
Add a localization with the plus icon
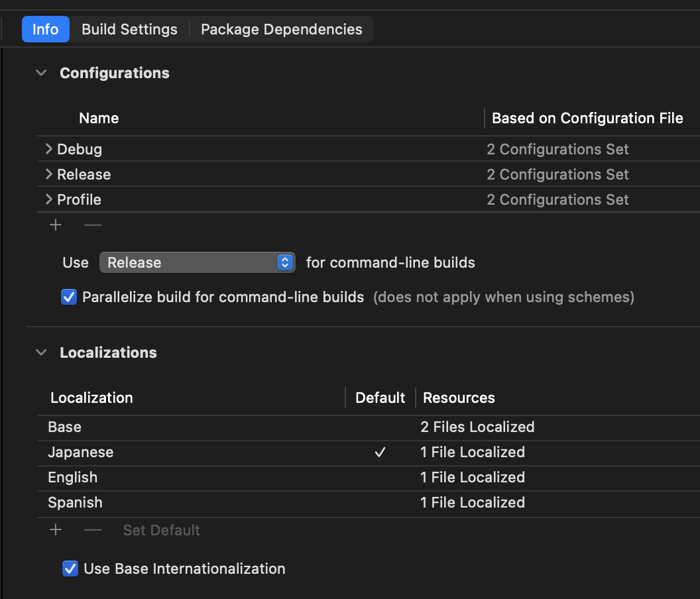(x=56, y=530)
